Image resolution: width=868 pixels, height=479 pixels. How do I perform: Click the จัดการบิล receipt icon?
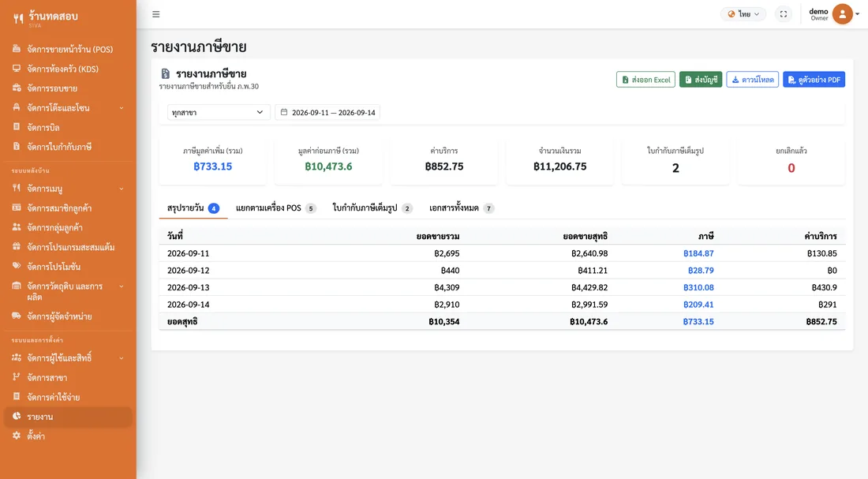[17, 127]
